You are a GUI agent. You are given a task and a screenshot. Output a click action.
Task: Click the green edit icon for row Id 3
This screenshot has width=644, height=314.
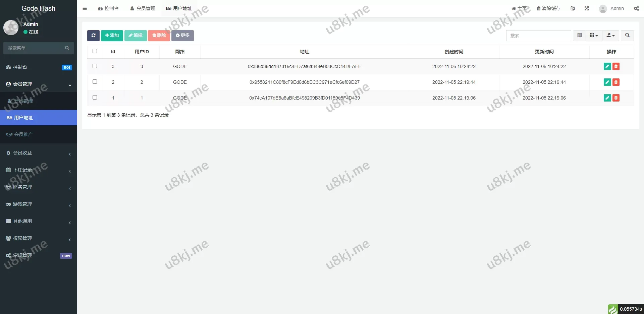[x=607, y=66]
